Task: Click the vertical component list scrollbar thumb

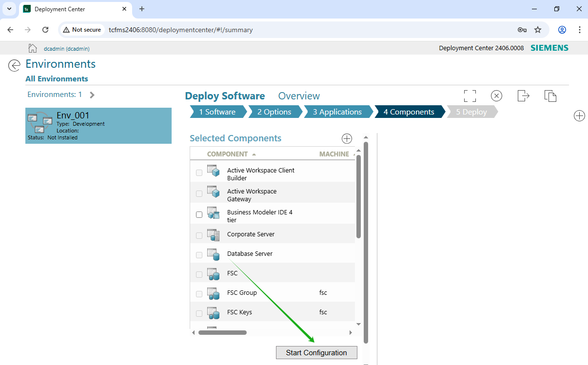Action: point(358,196)
